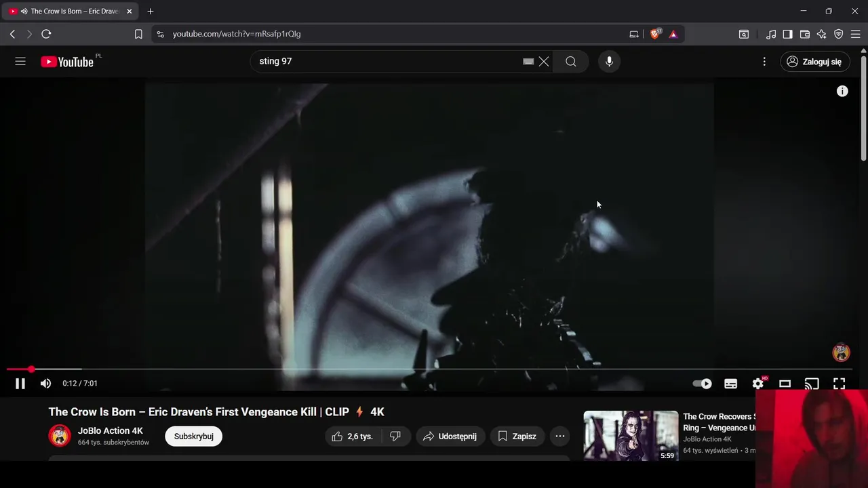
Task: Install or cast from address bar icon
Action: [634, 34]
